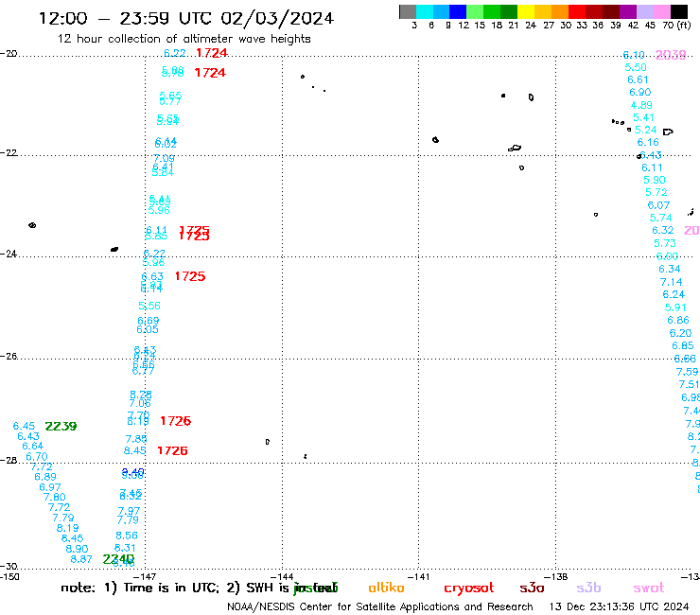The image size is (700, 615).
Task: Click the pink 'swot' satellite label
Action: click(649, 588)
